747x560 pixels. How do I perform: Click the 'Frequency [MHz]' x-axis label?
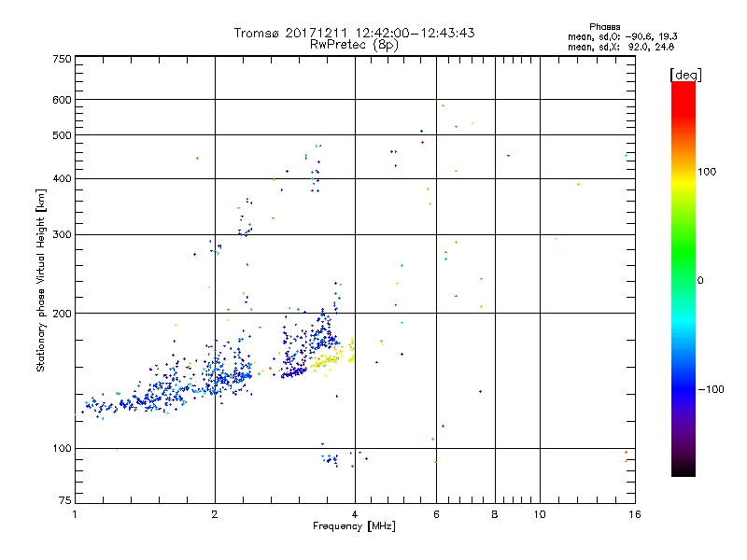[354, 526]
